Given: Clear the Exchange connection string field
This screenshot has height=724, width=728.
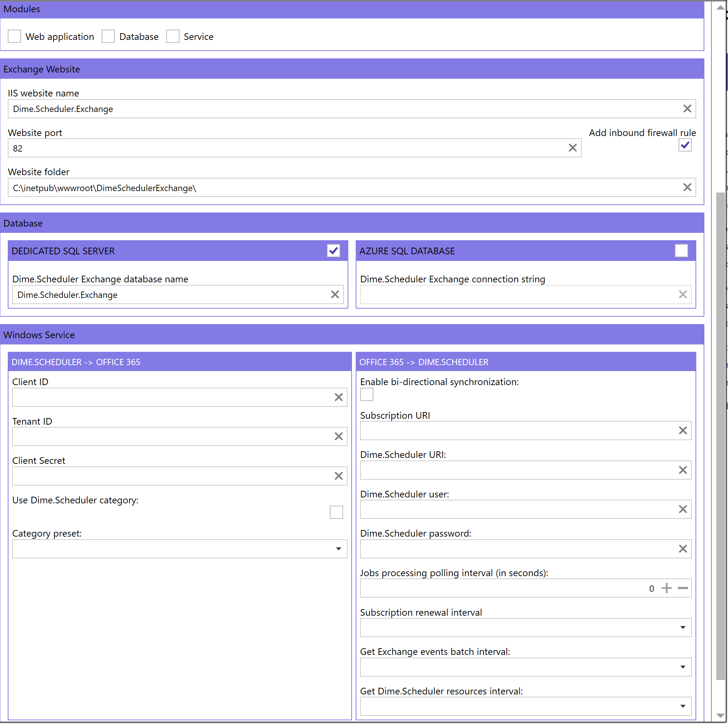Looking at the screenshot, I should (683, 295).
